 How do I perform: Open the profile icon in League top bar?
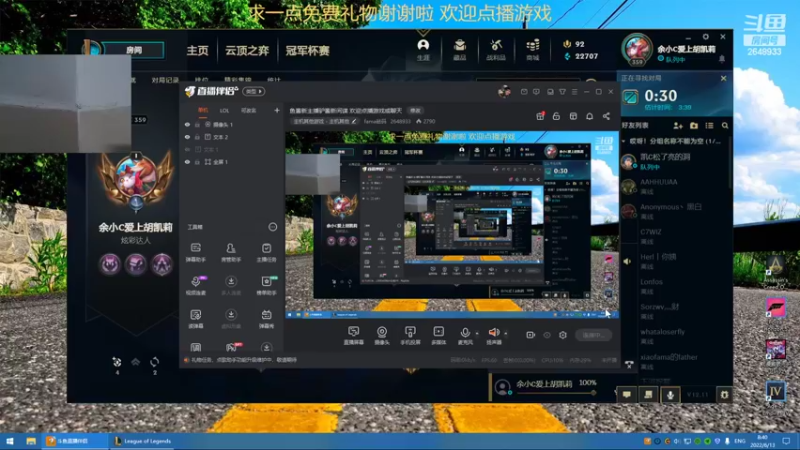(423, 49)
